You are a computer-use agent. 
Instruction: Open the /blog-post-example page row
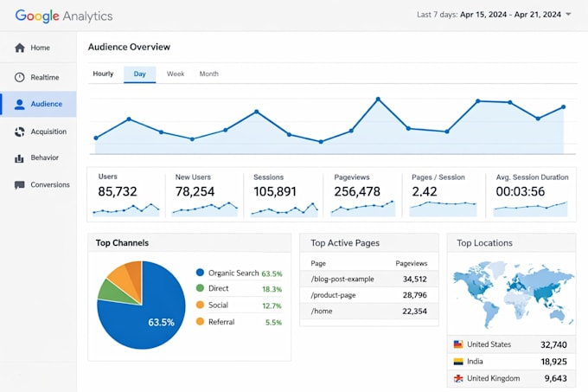tap(369, 280)
